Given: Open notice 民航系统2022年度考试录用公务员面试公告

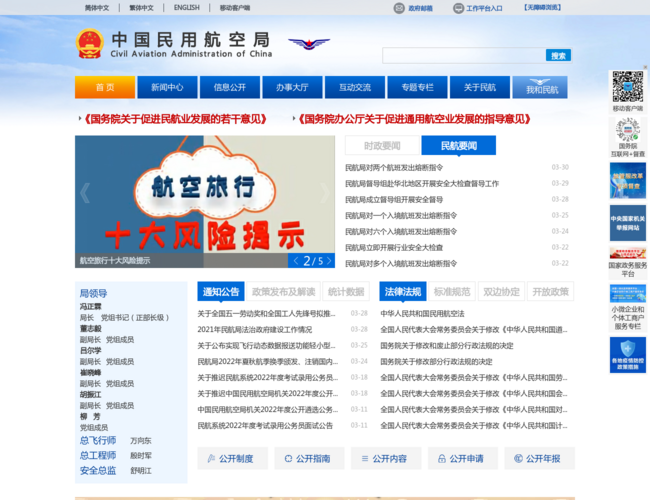Looking at the screenshot, I should tap(265, 426).
